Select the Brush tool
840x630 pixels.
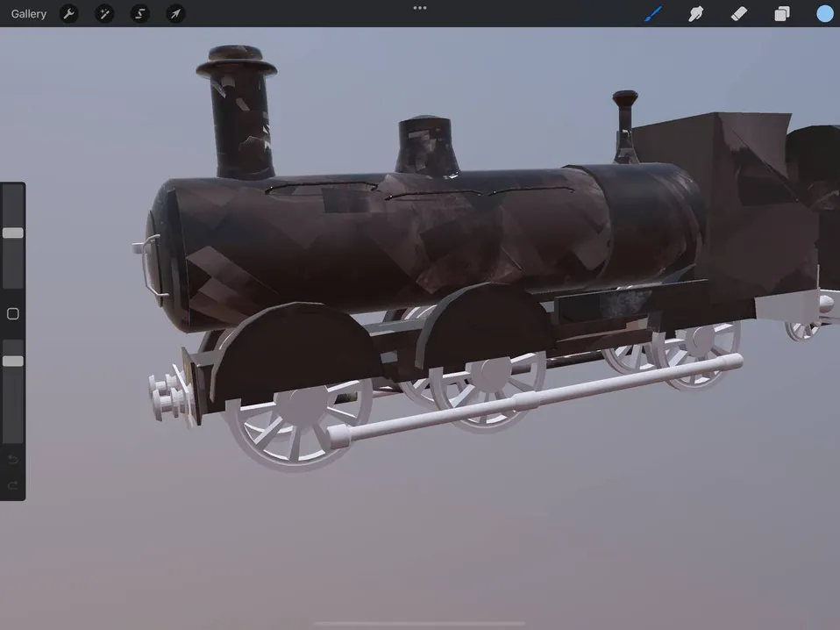click(653, 13)
